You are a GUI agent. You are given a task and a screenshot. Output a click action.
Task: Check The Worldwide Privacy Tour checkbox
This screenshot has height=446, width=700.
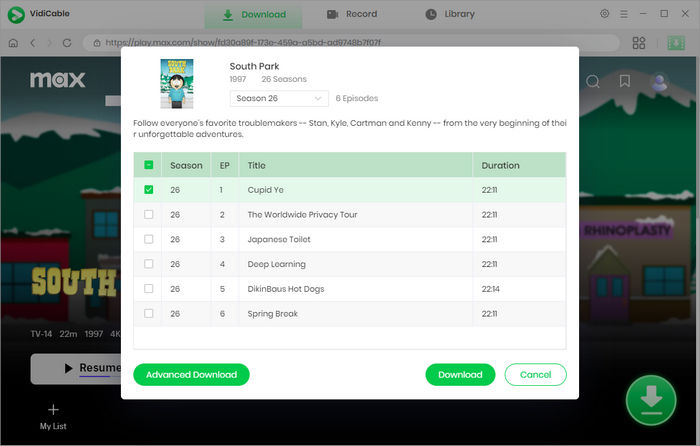(149, 214)
